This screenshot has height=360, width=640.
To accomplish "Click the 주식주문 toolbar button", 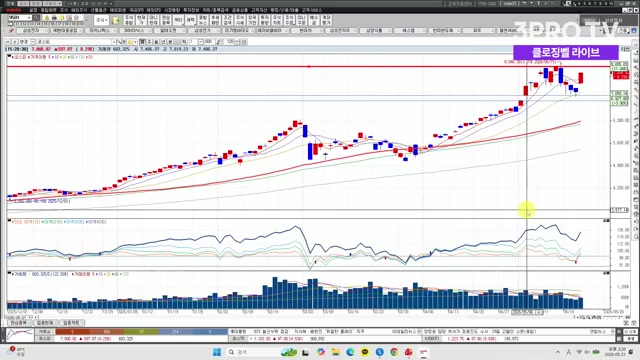I will pos(289,20).
